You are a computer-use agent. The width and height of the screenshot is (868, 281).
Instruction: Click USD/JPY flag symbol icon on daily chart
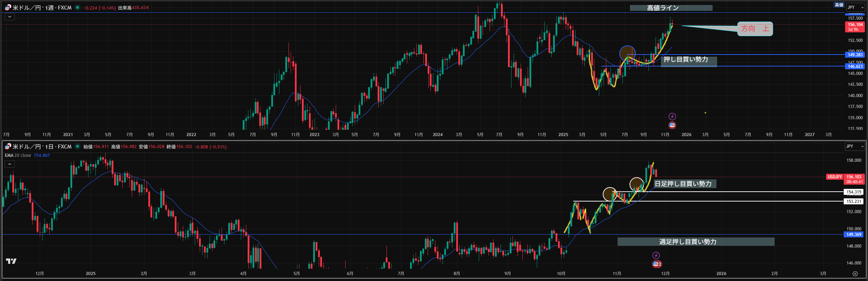pos(8,146)
